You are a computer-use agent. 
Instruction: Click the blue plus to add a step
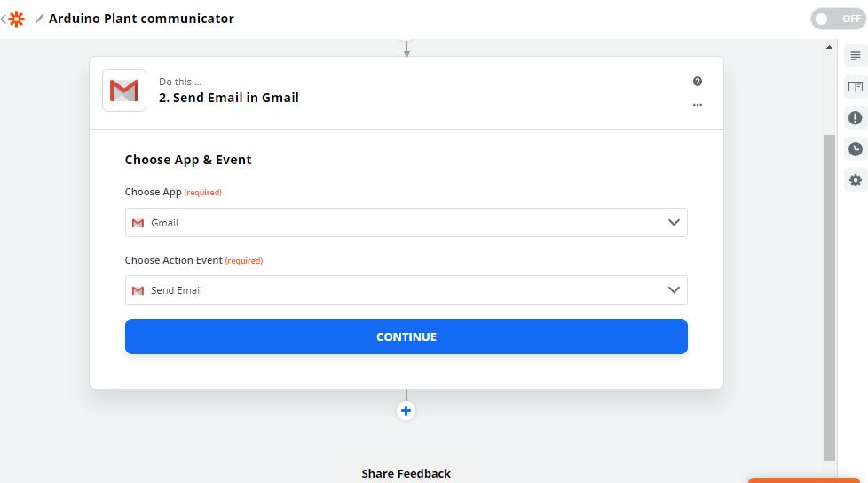click(406, 411)
